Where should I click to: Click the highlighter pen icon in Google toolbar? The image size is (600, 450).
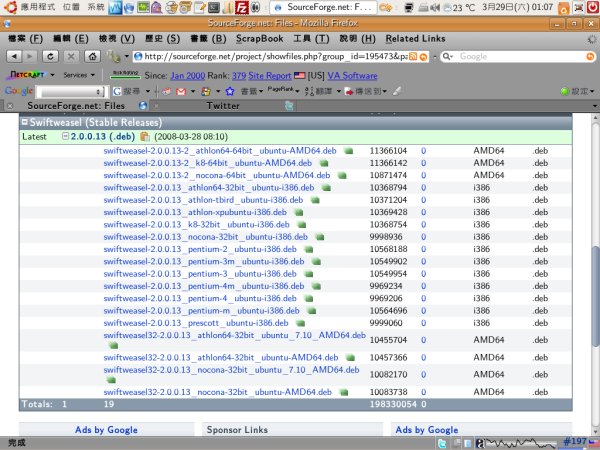tap(397, 91)
